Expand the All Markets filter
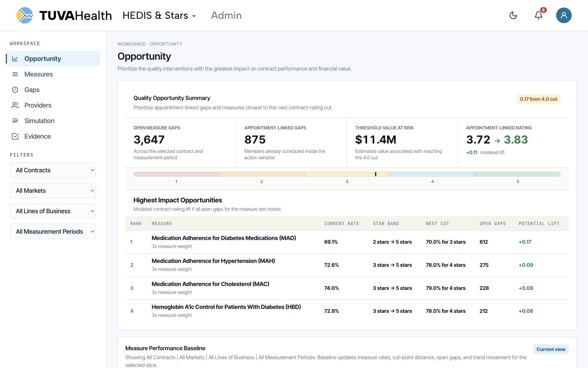This screenshot has width=588, height=368. point(53,191)
